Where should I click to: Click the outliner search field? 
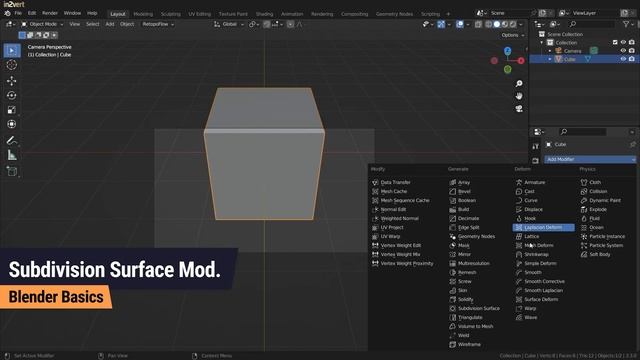592,25
